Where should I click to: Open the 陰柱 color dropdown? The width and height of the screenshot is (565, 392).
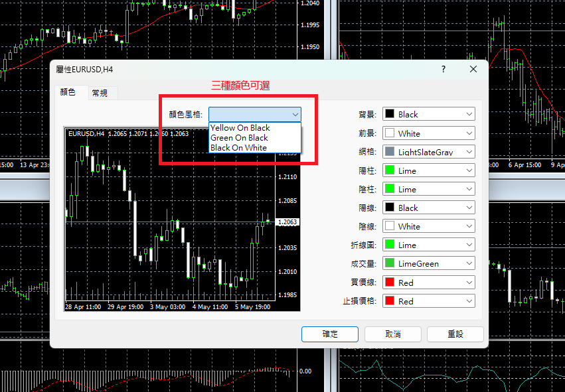(x=429, y=189)
